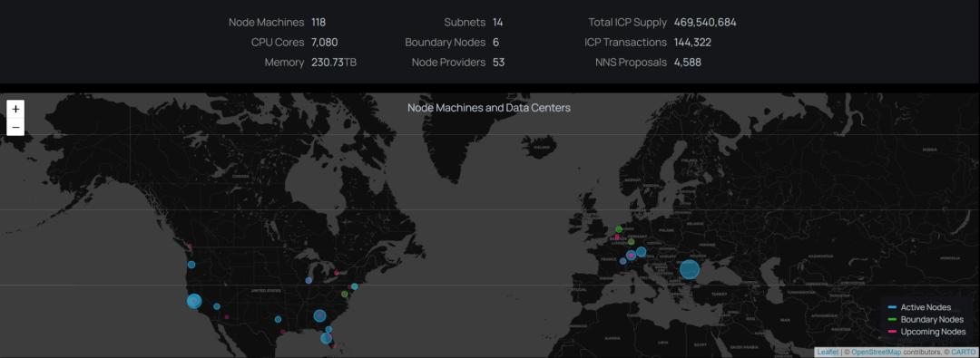Select the large blue marker in Florida
Image resolution: width=980 pixels, height=358 pixels.
point(327,338)
